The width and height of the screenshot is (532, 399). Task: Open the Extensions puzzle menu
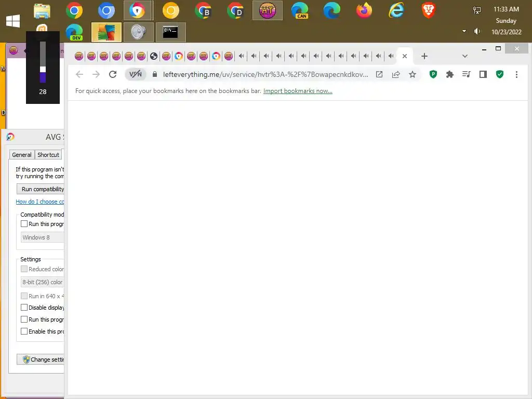click(449, 74)
